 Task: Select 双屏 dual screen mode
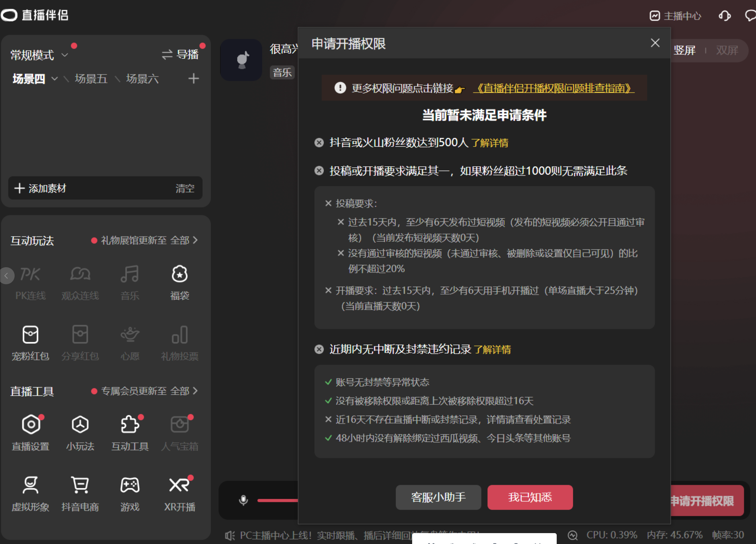coord(727,50)
